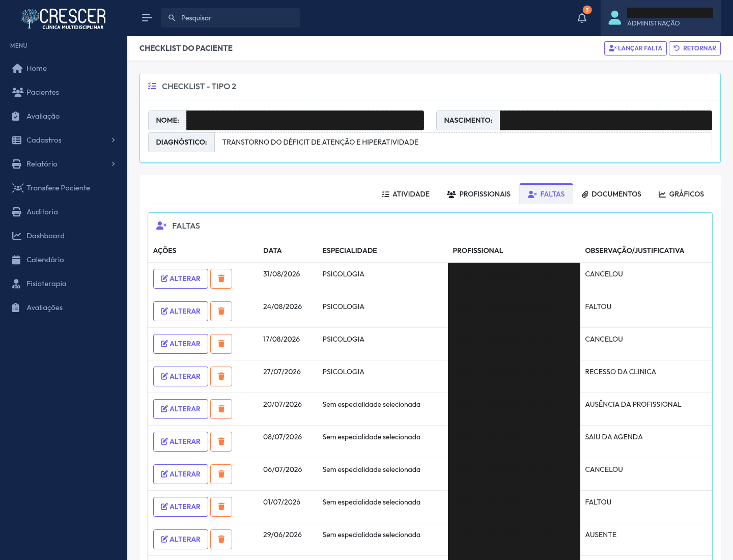Image resolution: width=733 pixels, height=560 pixels.
Task: Click ALTERAR for 20/07/2026 row
Action: (x=181, y=409)
